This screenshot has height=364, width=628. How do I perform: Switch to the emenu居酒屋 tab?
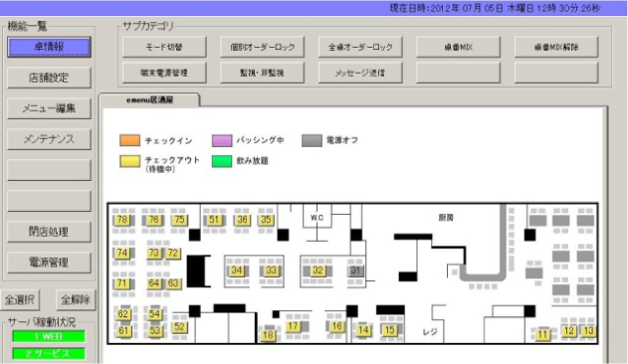(x=149, y=100)
